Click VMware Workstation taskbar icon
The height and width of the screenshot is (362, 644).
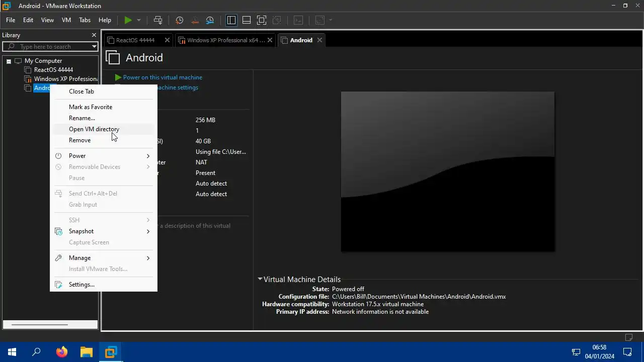(111, 352)
